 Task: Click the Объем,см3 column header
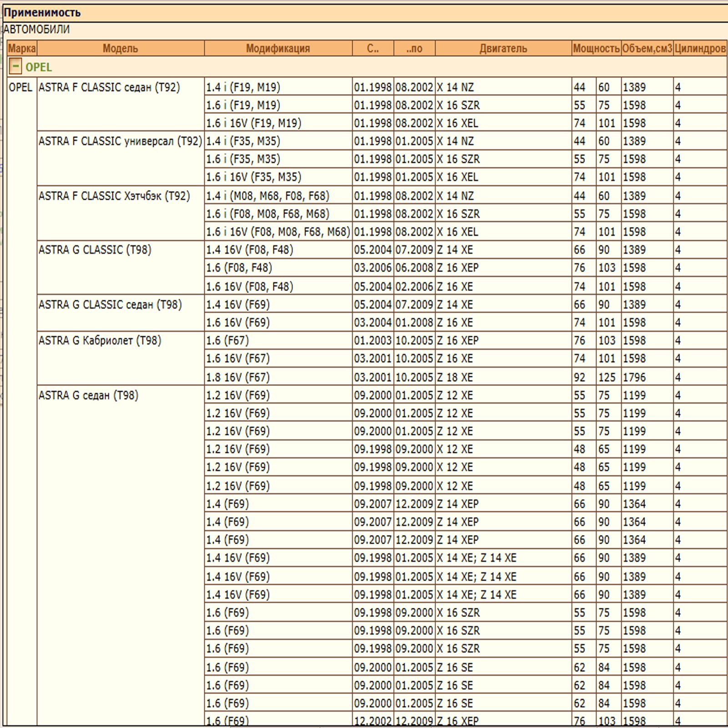coord(647,48)
